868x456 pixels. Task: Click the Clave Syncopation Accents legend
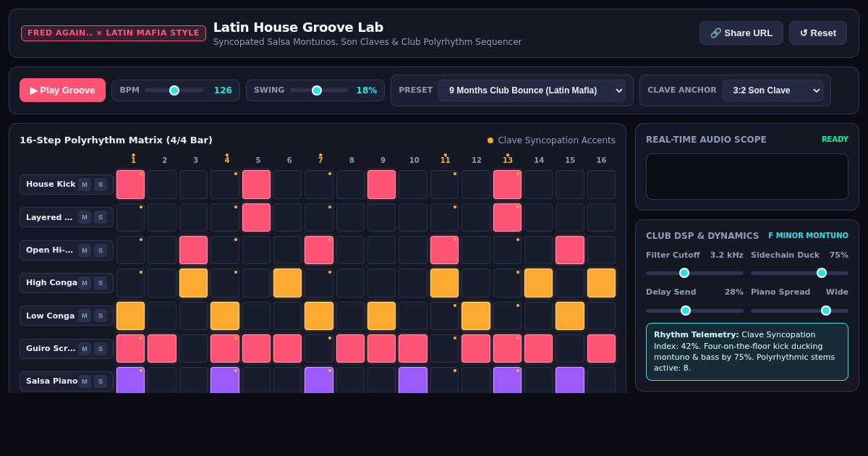pyautogui.click(x=551, y=140)
